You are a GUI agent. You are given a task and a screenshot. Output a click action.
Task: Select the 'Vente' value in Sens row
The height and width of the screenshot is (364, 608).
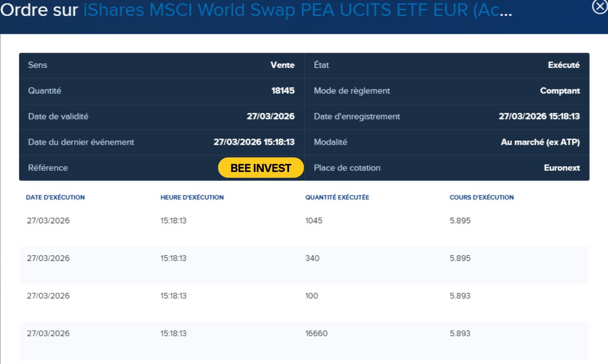(282, 65)
